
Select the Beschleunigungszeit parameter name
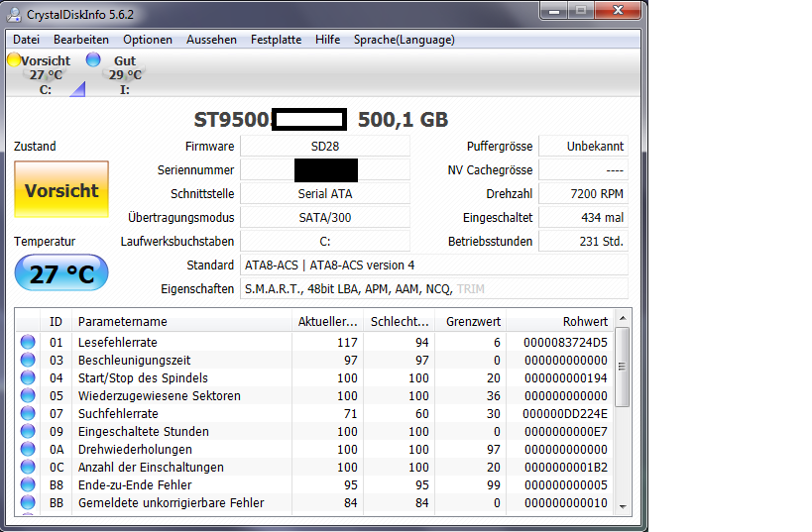134,360
